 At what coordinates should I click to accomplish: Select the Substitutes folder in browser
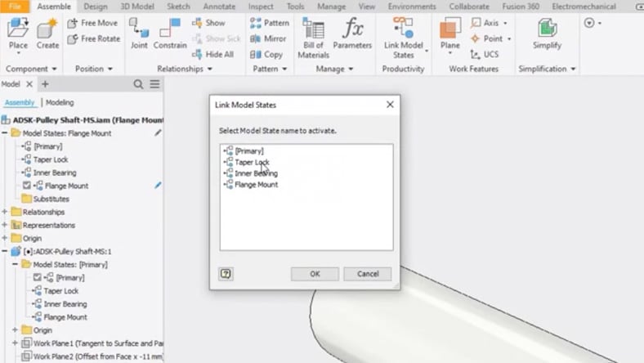[x=51, y=199]
